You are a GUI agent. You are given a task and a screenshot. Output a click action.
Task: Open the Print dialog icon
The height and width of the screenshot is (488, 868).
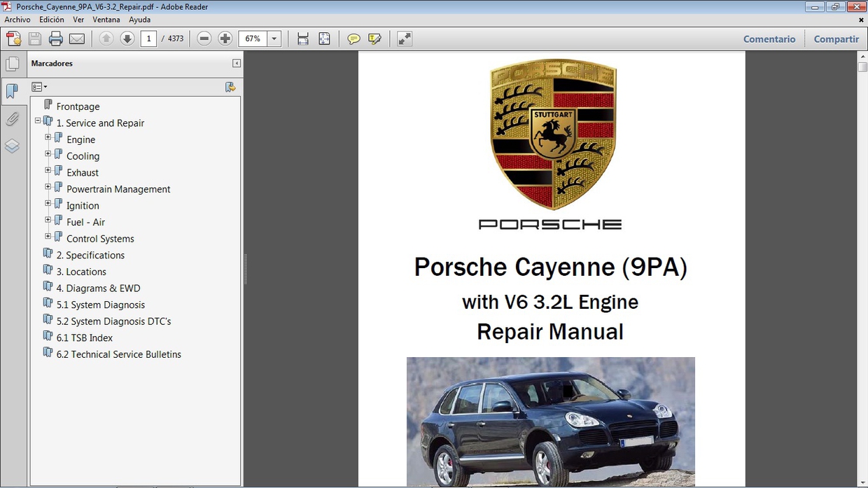(55, 39)
